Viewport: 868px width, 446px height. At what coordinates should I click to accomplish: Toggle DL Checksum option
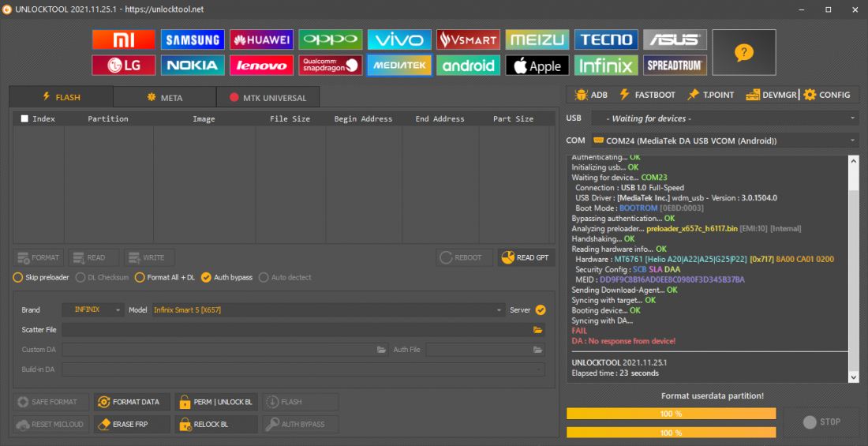(103, 277)
